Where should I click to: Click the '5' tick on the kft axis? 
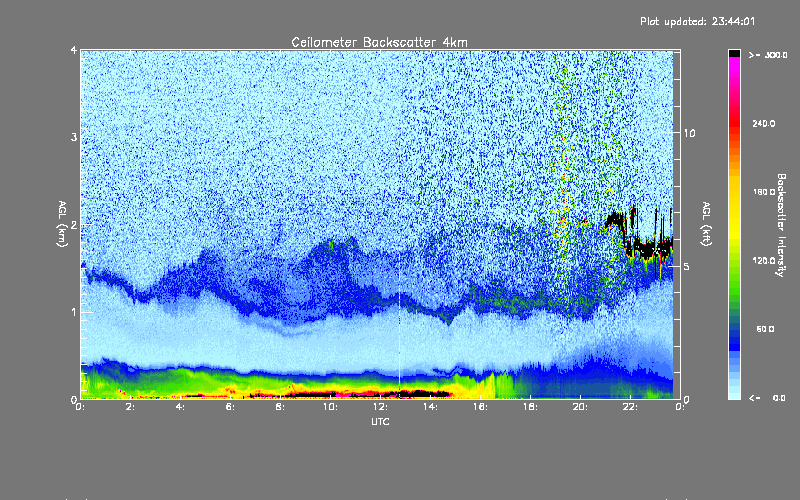click(687, 266)
